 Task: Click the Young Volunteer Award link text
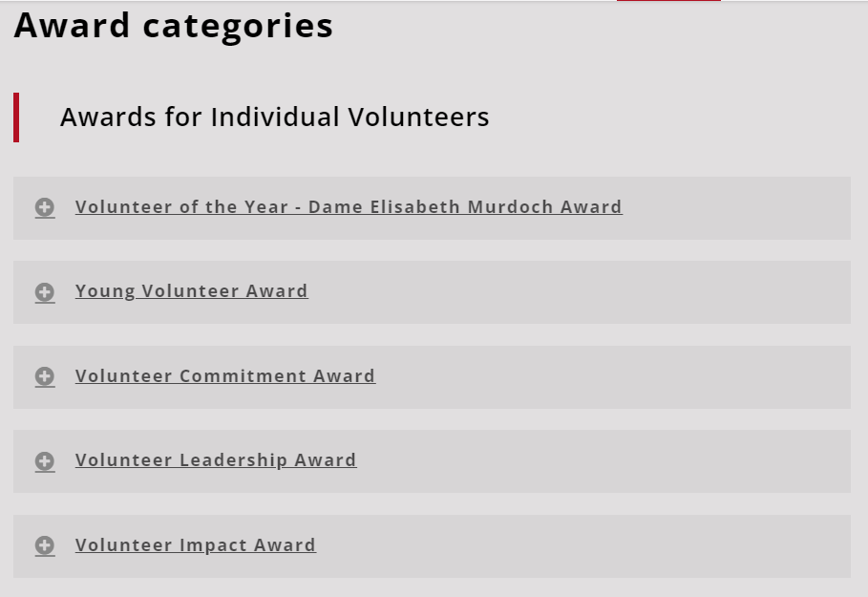click(191, 291)
